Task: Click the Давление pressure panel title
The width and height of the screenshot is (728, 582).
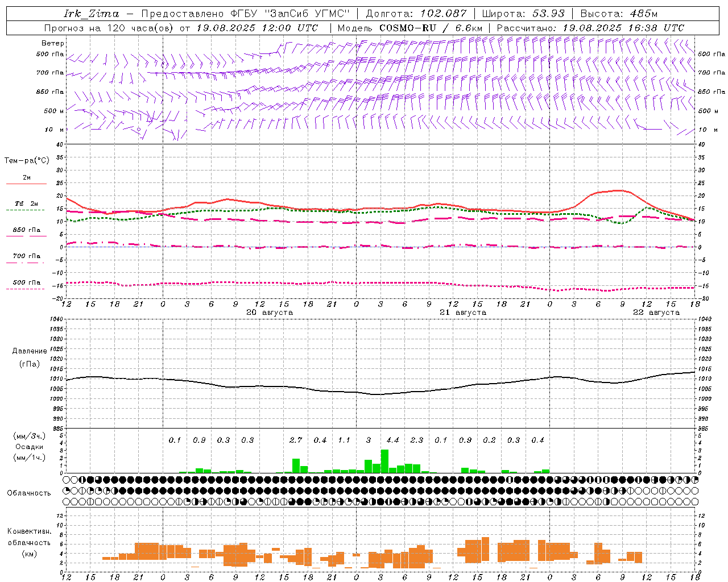Action: click(30, 351)
